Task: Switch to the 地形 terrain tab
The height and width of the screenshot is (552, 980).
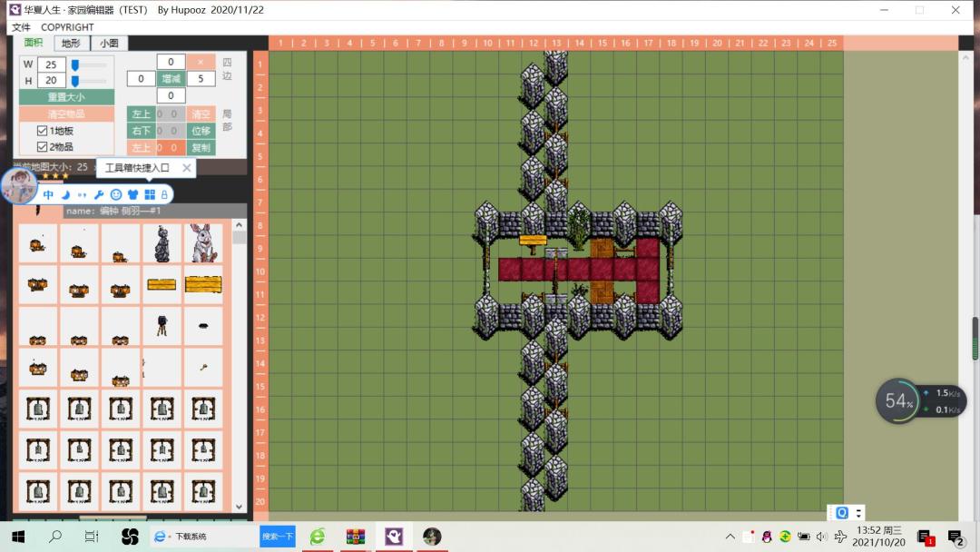Action: [72, 44]
